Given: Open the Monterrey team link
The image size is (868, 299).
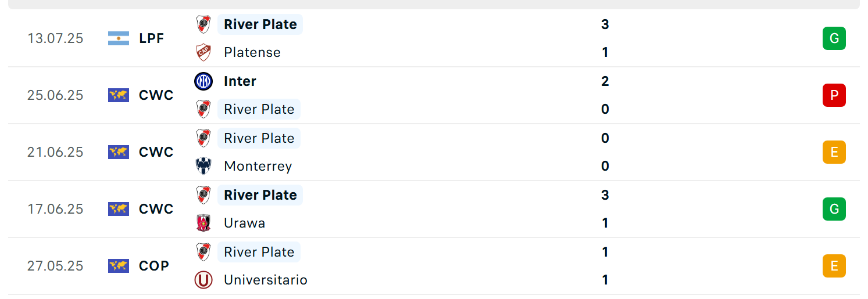Looking at the screenshot, I should [258, 166].
